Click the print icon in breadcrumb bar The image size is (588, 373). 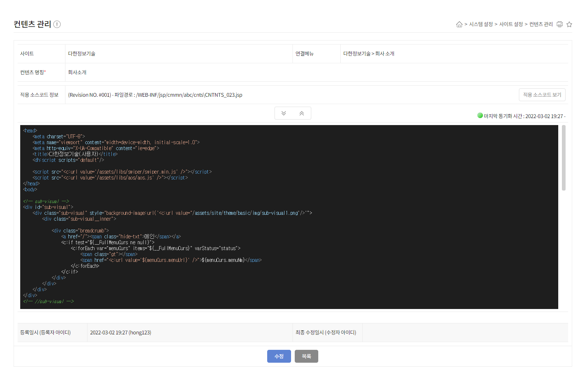(559, 24)
